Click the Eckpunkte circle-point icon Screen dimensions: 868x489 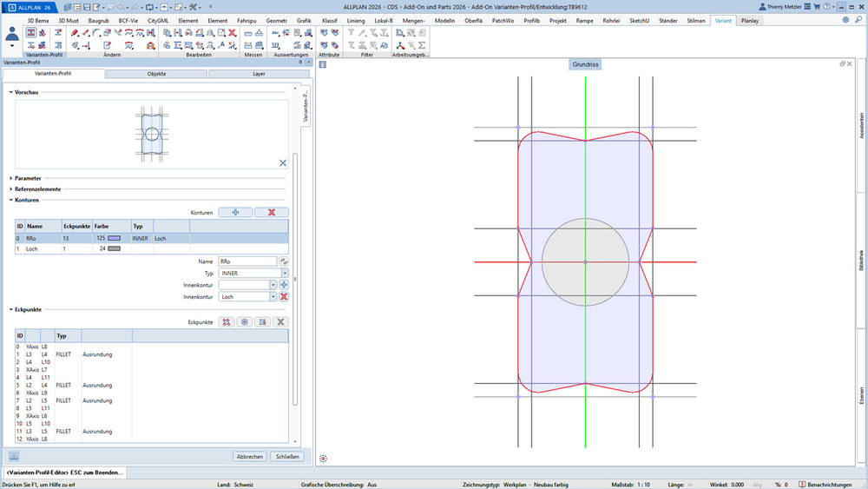click(x=244, y=321)
